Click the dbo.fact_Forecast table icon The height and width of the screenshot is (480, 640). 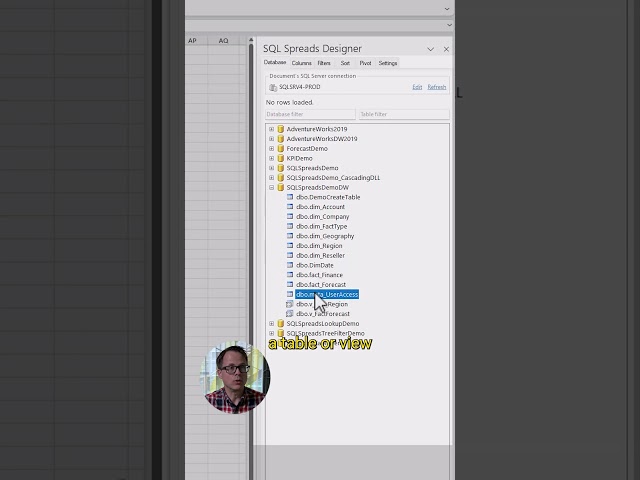pyautogui.click(x=290, y=284)
